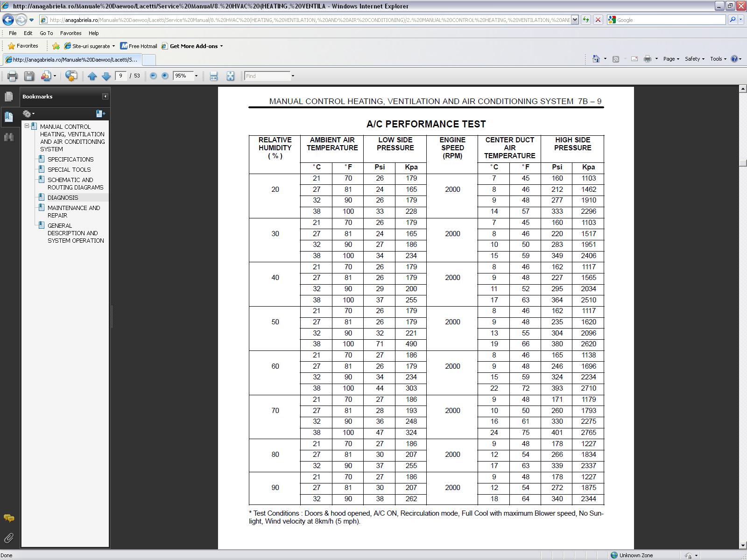This screenshot has width=747, height=560.
Task: Fit page to window width icon
Action: [213, 76]
